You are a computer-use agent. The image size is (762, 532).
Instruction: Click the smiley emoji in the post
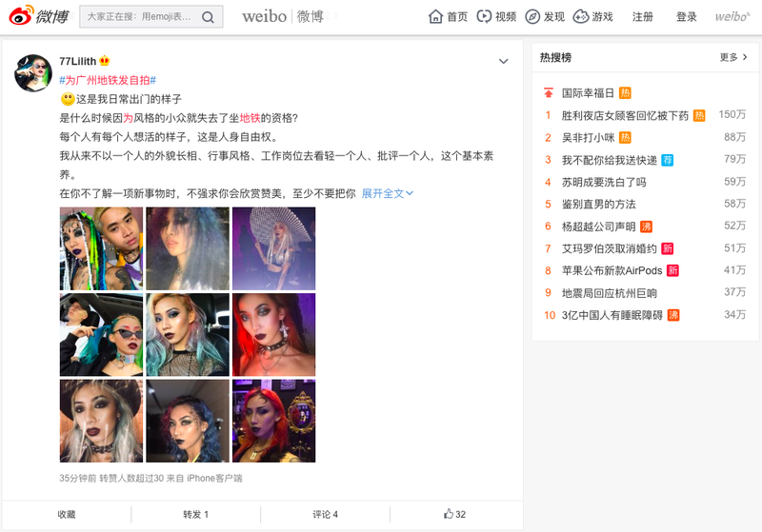(68, 99)
